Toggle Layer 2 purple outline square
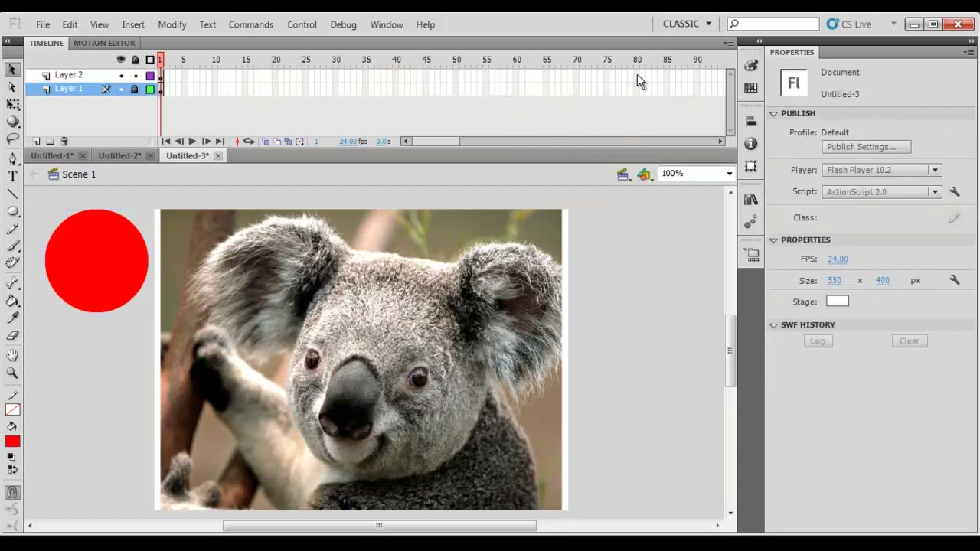 (150, 76)
